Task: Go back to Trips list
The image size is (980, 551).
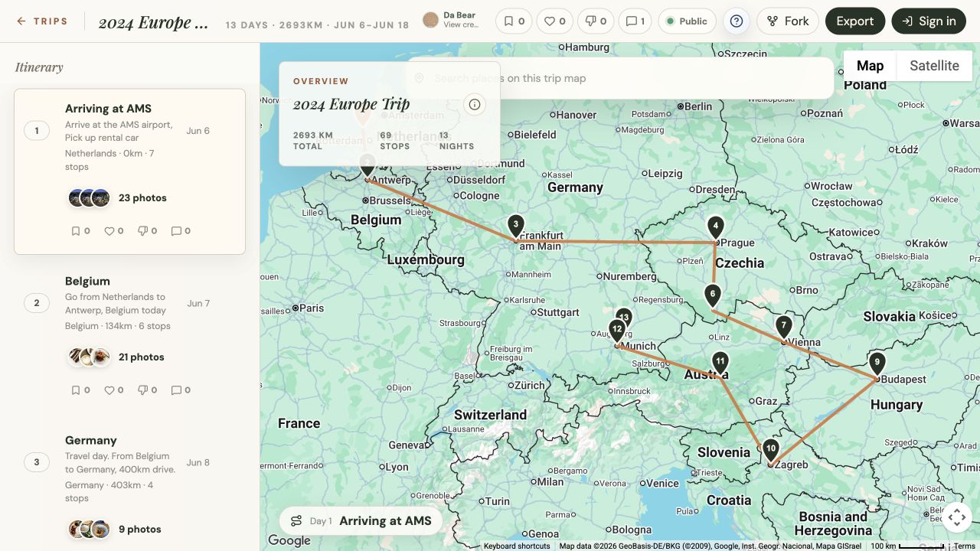Action: [42, 21]
